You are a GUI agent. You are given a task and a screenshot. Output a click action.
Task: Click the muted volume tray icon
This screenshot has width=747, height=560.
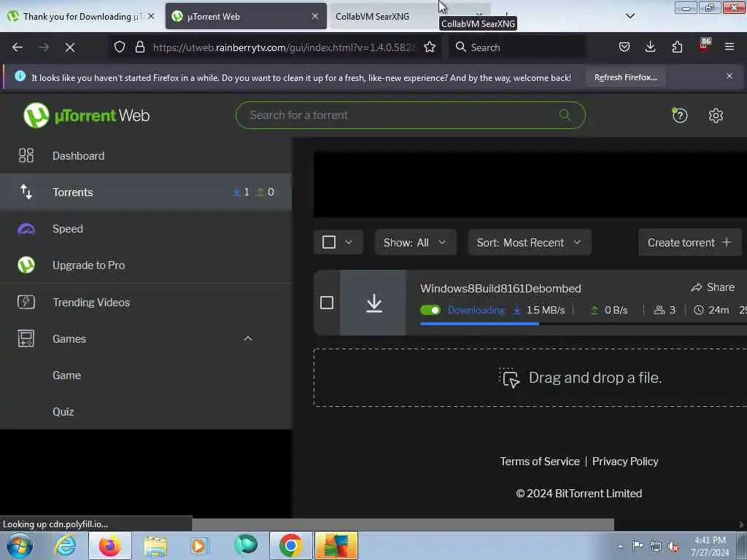673,546
